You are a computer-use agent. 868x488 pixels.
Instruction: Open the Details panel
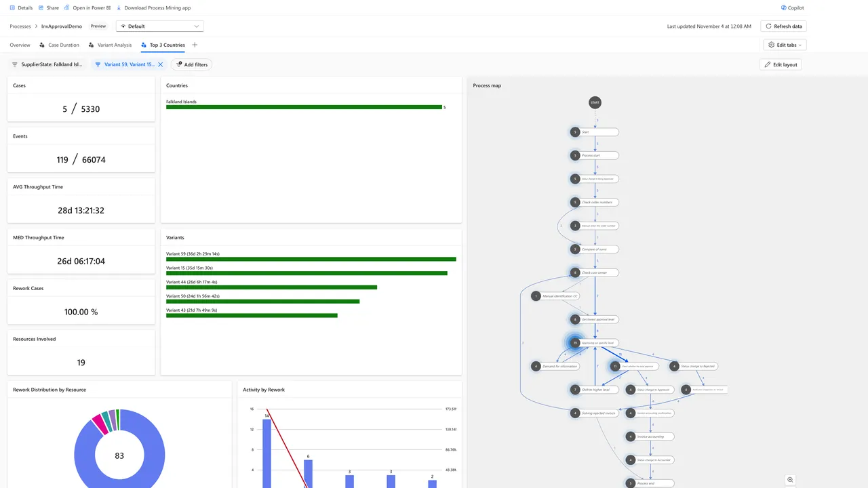pyautogui.click(x=21, y=7)
